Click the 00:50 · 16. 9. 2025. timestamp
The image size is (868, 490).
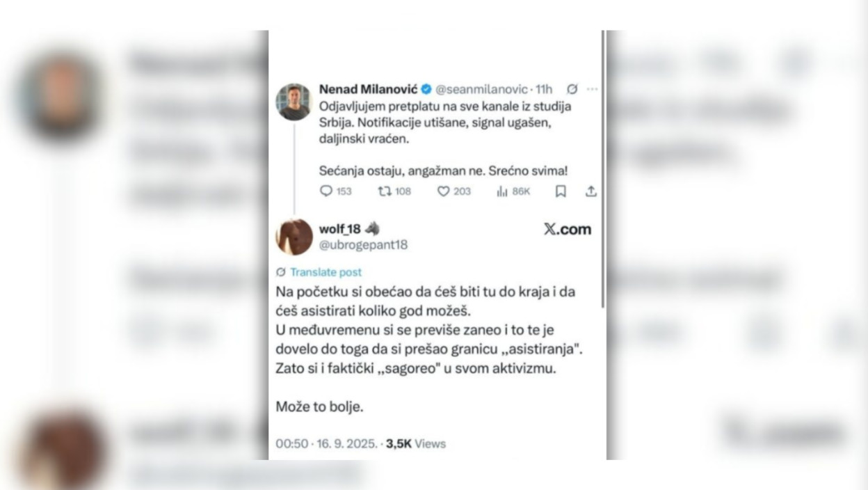[x=326, y=443]
